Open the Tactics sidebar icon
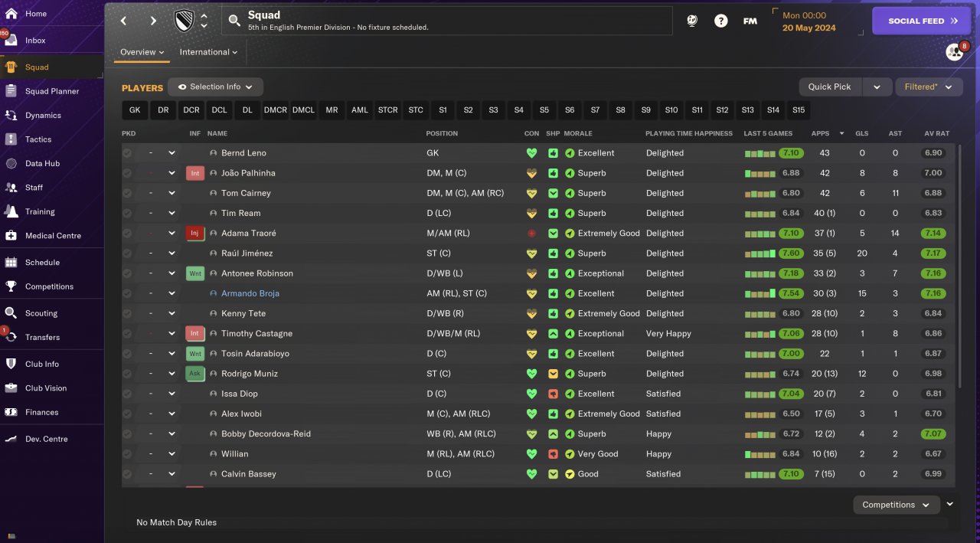Image resolution: width=980 pixels, height=543 pixels. (x=11, y=139)
